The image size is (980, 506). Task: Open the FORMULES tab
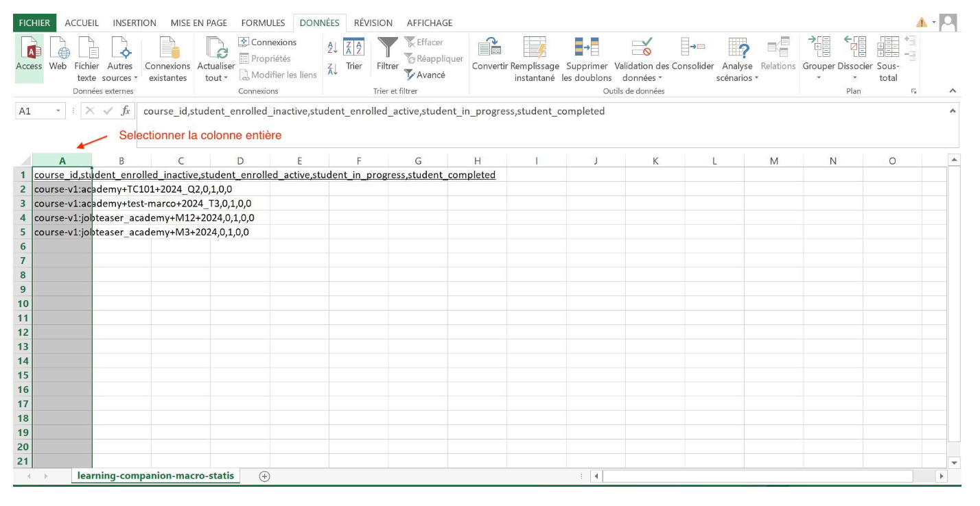point(263,23)
